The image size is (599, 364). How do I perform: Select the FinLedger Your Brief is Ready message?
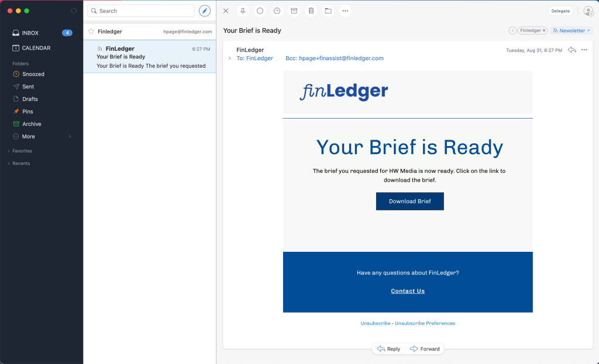150,57
